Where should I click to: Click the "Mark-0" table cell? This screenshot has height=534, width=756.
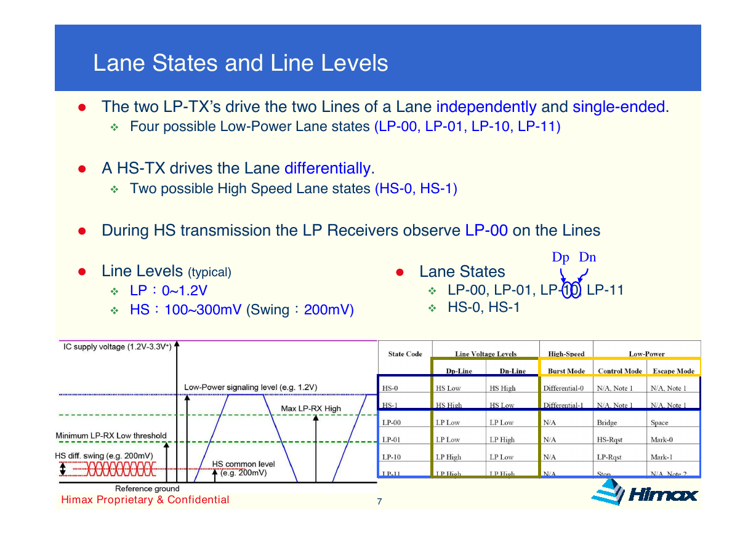tap(662, 440)
